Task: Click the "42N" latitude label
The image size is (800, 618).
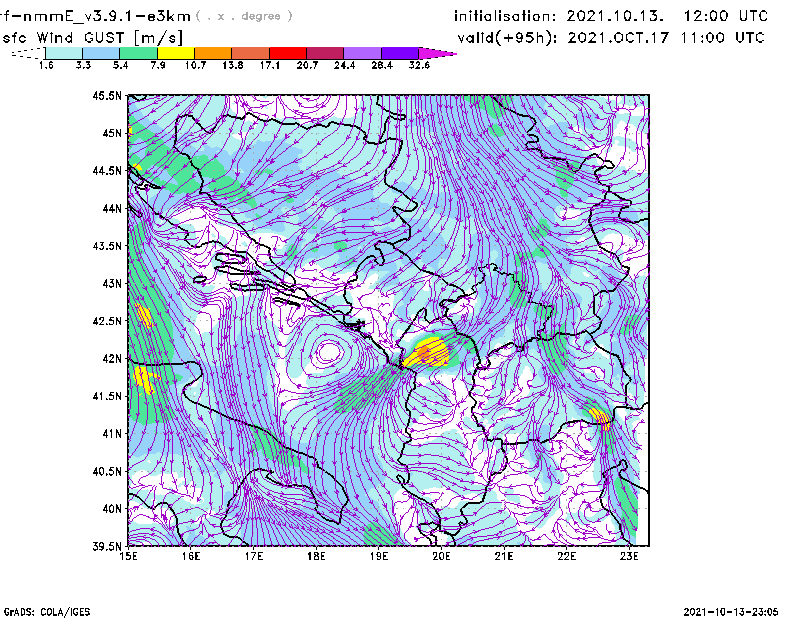Action: pyautogui.click(x=112, y=359)
